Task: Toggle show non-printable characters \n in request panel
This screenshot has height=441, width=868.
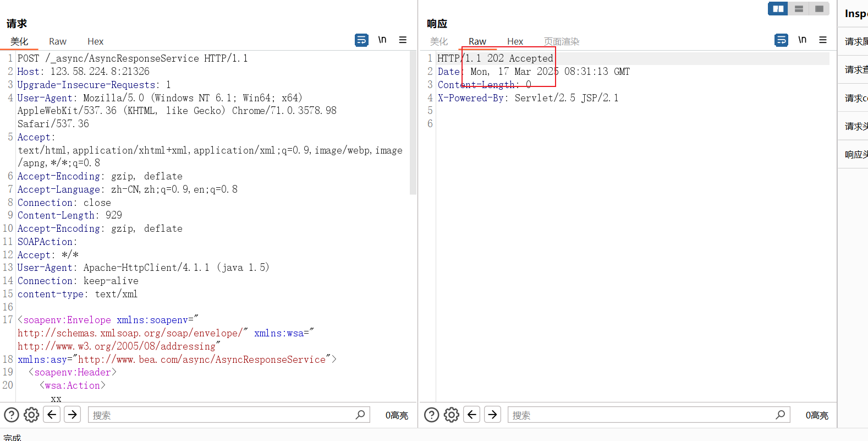Action: coord(382,40)
